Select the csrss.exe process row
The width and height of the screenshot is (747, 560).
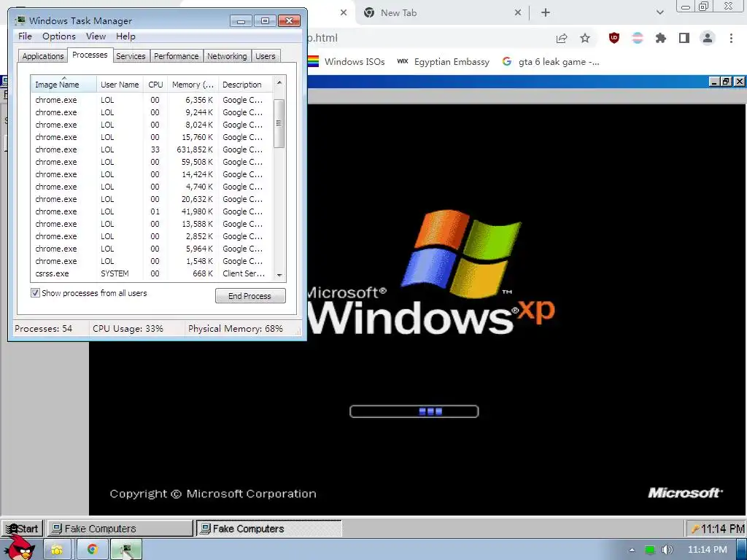pos(152,273)
